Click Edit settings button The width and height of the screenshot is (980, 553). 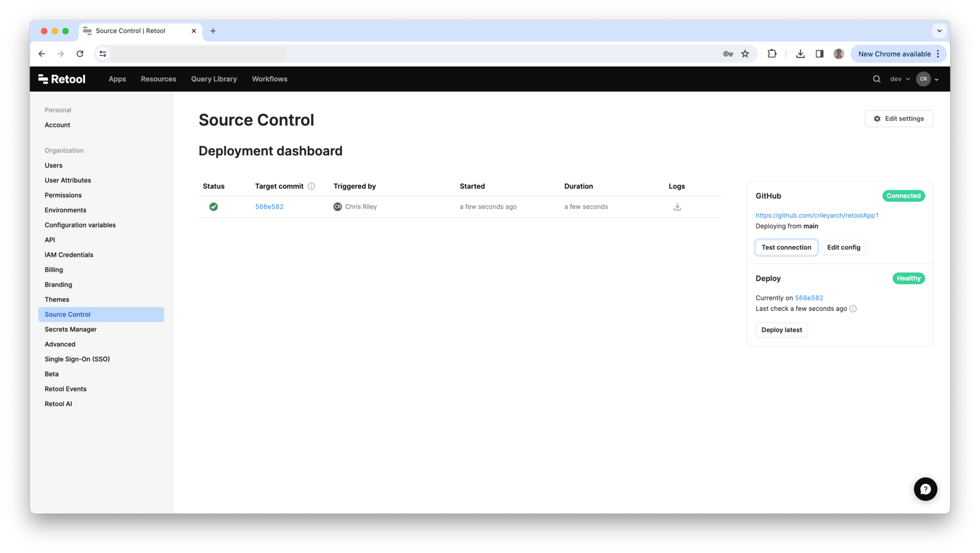[x=898, y=119]
